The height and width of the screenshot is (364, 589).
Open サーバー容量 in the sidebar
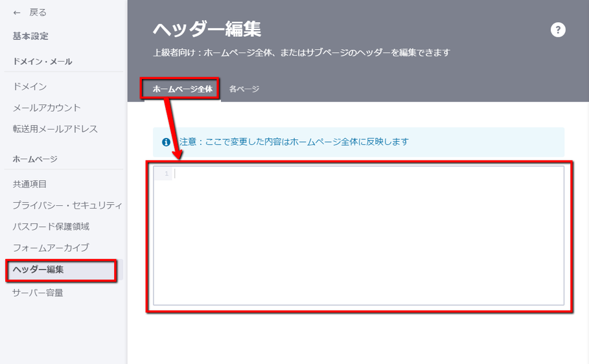38,293
